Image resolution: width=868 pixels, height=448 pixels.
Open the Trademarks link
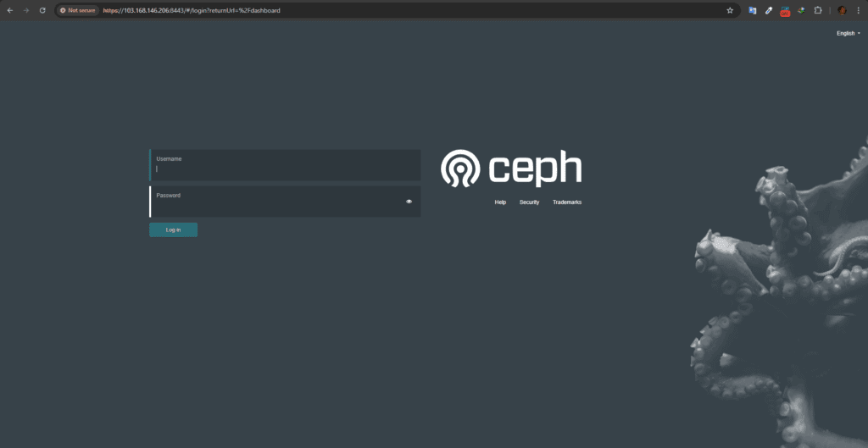pyautogui.click(x=567, y=202)
